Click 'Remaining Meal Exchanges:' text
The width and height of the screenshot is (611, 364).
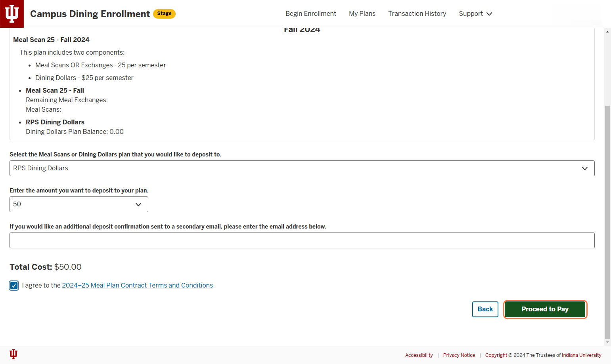[67, 100]
